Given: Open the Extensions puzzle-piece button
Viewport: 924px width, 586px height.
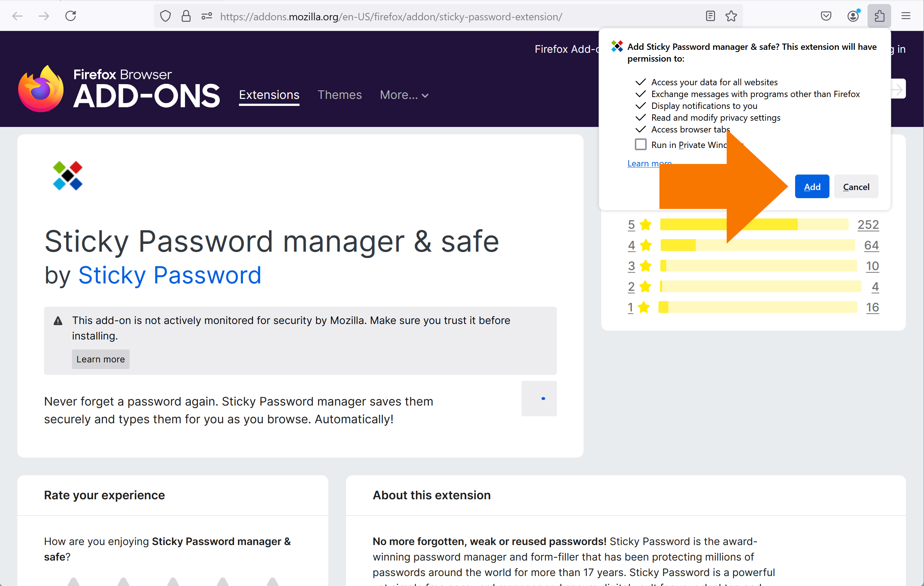Looking at the screenshot, I should click(879, 16).
